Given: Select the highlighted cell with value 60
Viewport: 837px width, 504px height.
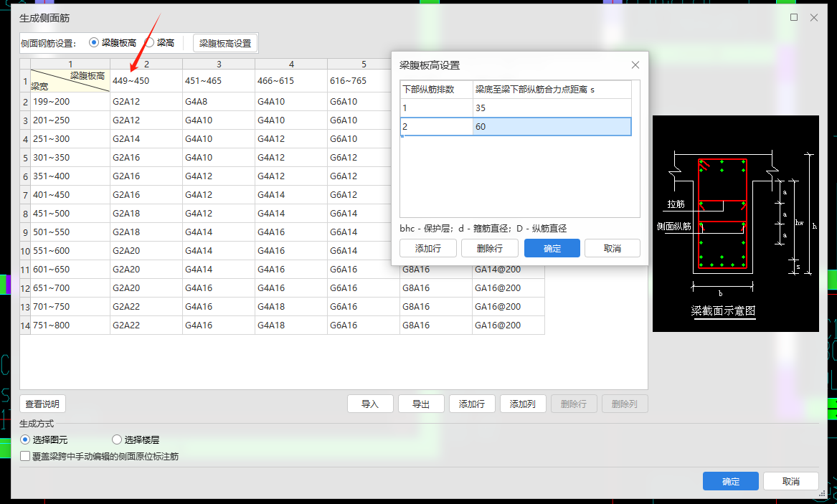Looking at the screenshot, I should 552,126.
